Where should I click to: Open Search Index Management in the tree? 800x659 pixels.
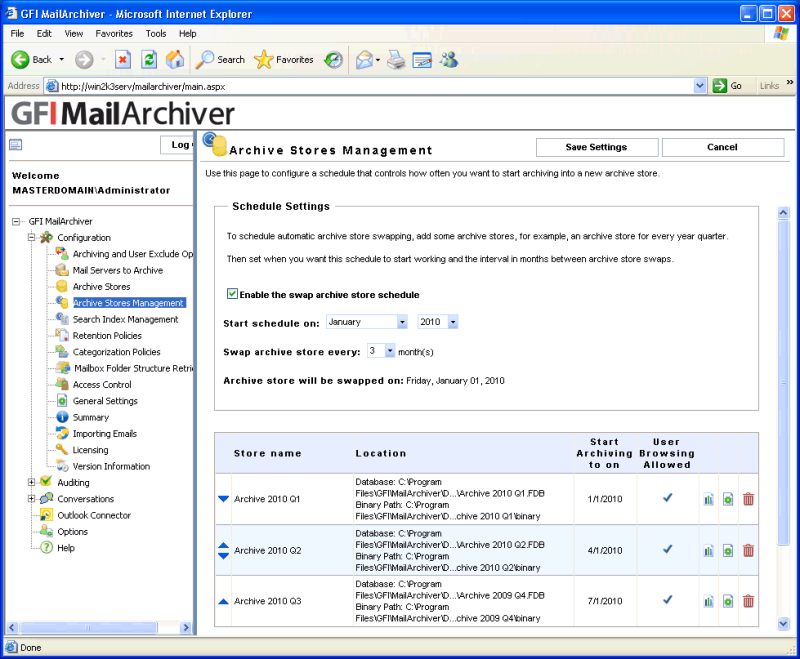coord(126,319)
